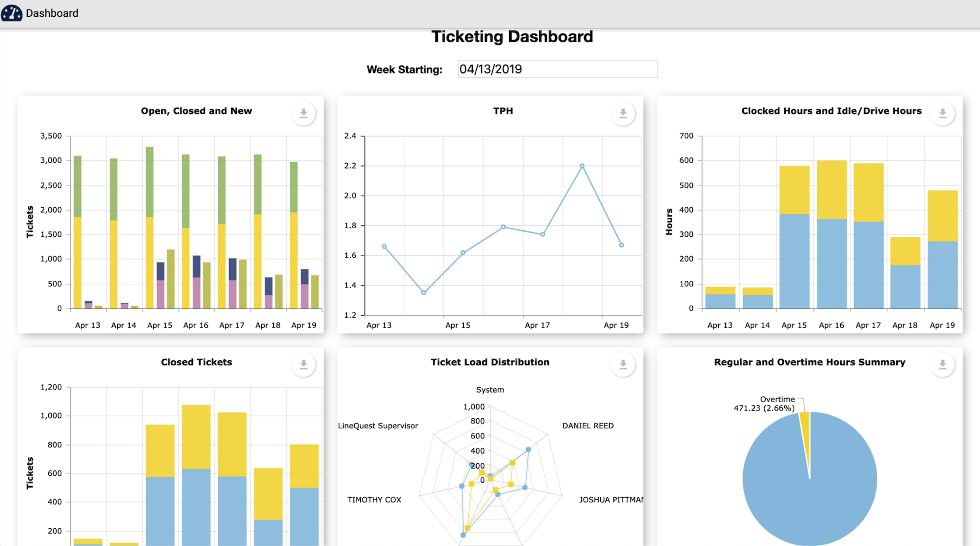Click the tall Apr 15 green ticket bar

point(149,182)
